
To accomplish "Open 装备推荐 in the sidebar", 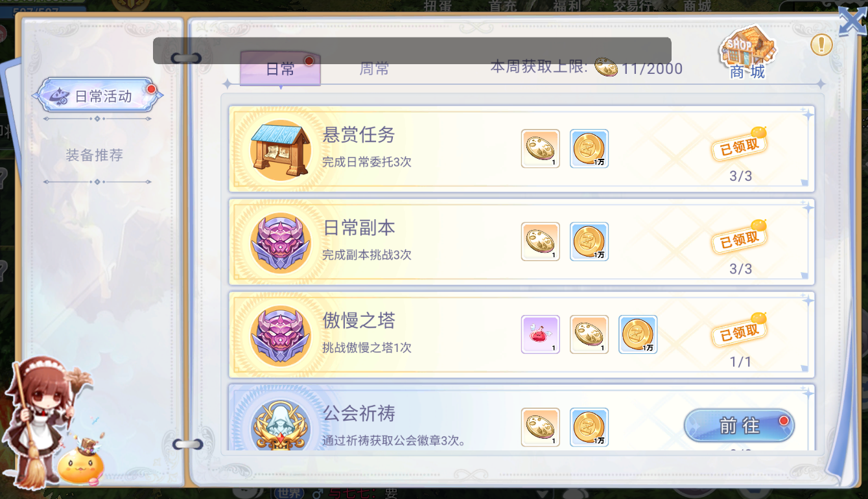I will pyautogui.click(x=94, y=156).
